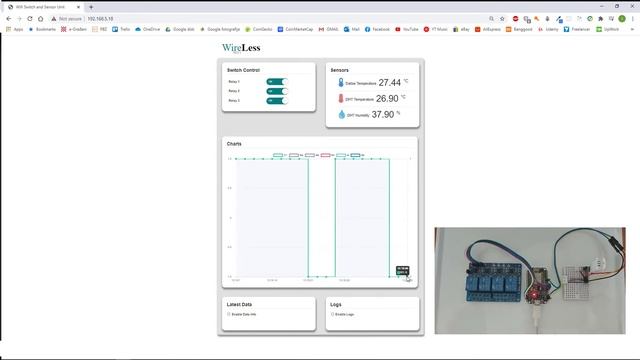Open the AliExpress bookmark

(x=488, y=29)
